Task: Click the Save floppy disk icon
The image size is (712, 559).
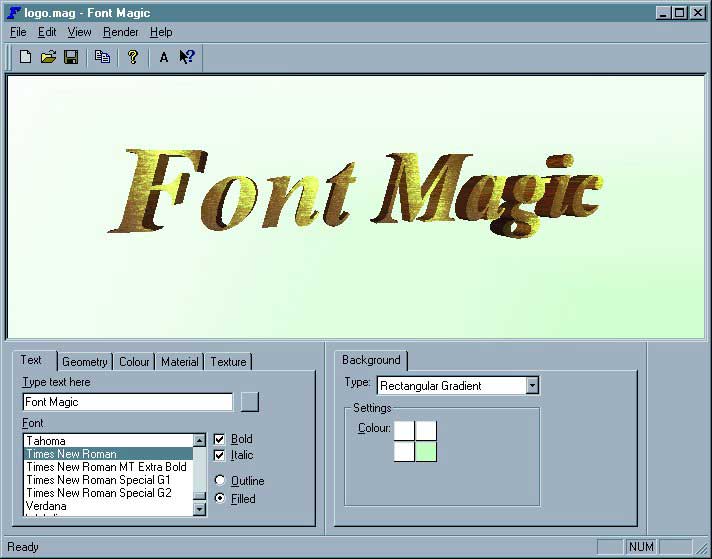Action: 71,57
